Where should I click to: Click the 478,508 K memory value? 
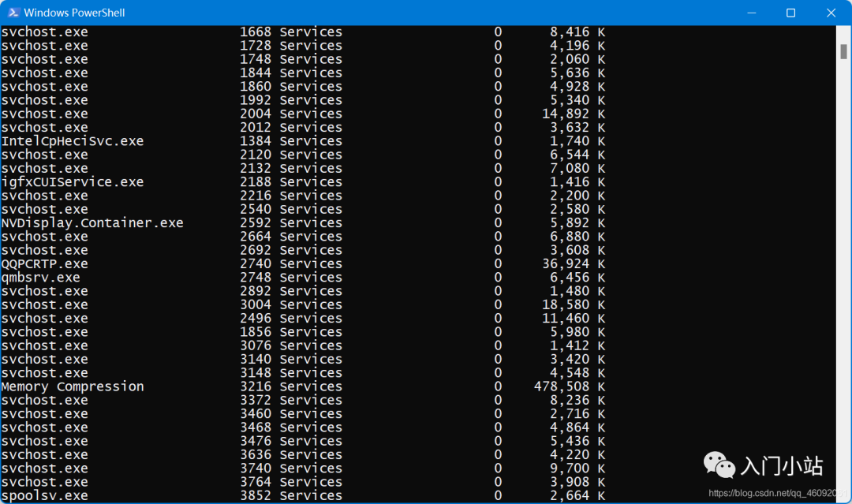570,386
